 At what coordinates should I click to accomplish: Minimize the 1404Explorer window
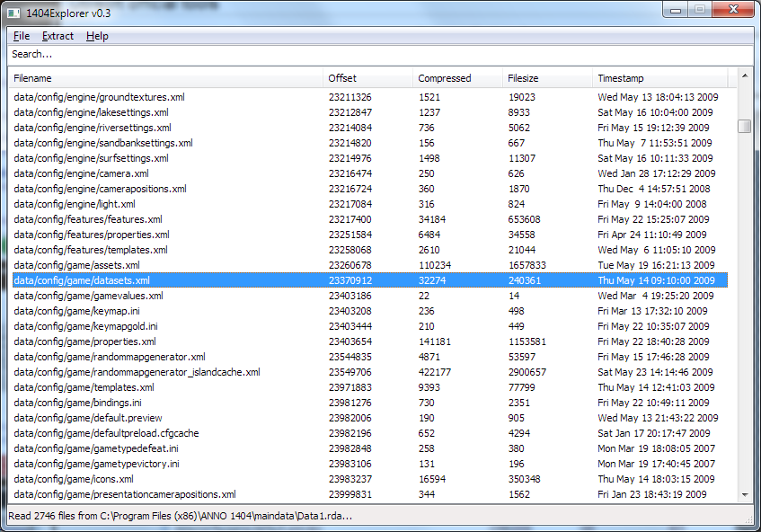point(675,10)
